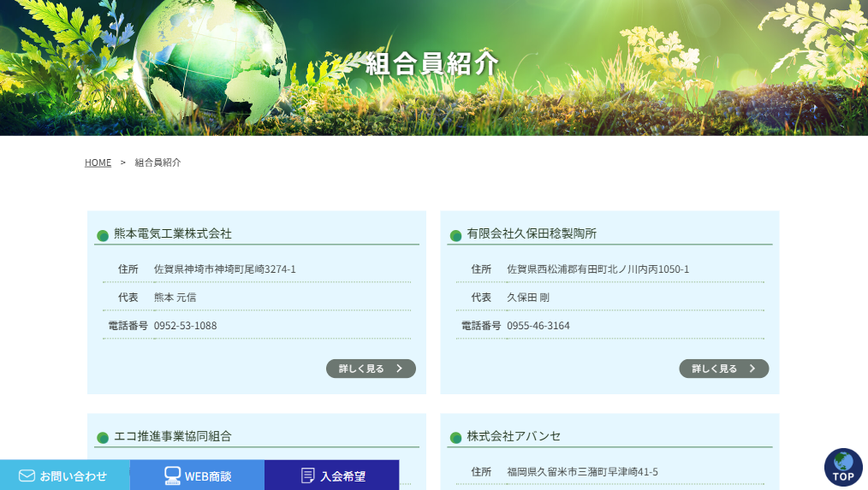This screenshot has height=490, width=868.
Task: Click the page title 組合員紹介 in the banner
Action: click(x=432, y=63)
